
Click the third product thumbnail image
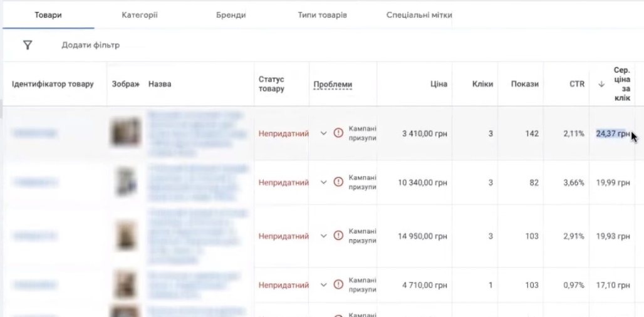click(x=127, y=236)
